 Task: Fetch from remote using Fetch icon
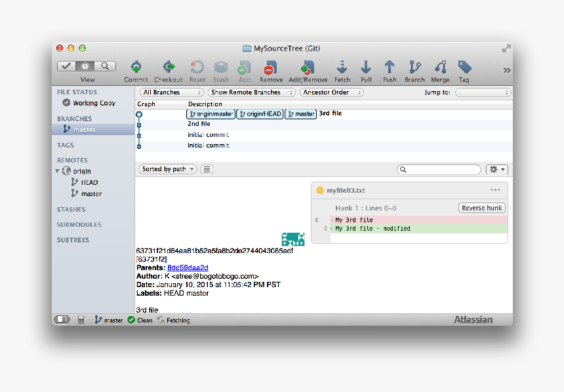tap(342, 68)
